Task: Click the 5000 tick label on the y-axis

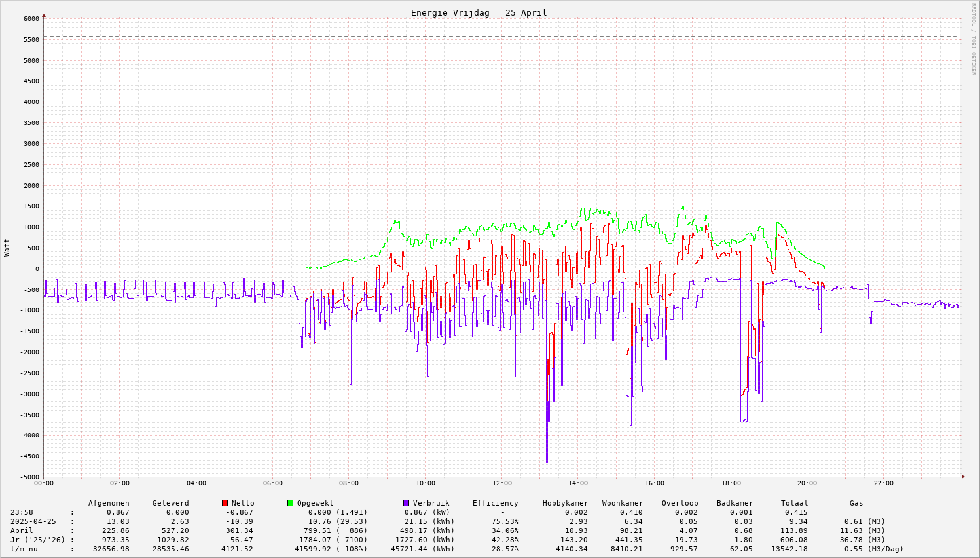Action: pyautogui.click(x=31, y=60)
